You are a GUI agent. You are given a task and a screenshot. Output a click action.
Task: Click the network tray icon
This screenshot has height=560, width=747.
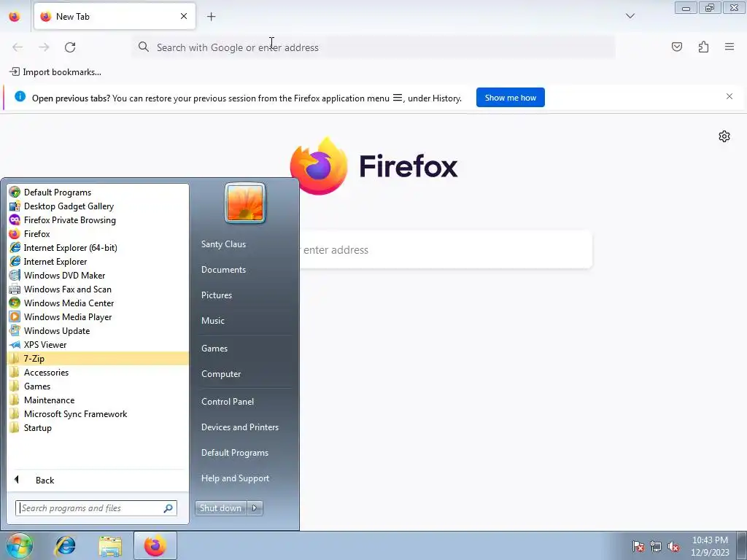[656, 547]
